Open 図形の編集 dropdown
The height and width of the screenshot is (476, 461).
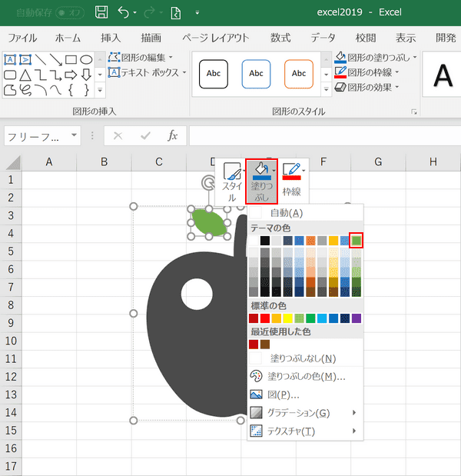coord(141,58)
